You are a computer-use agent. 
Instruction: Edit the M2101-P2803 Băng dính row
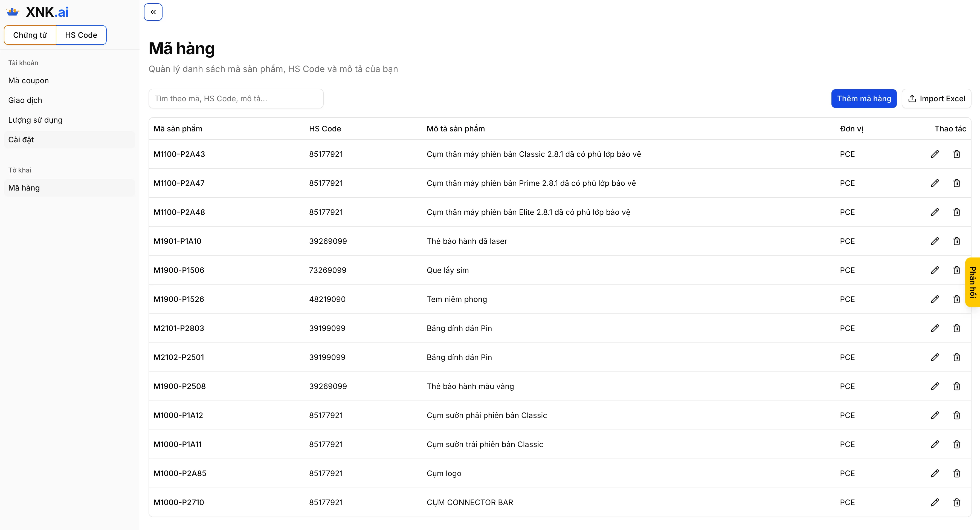tap(935, 328)
